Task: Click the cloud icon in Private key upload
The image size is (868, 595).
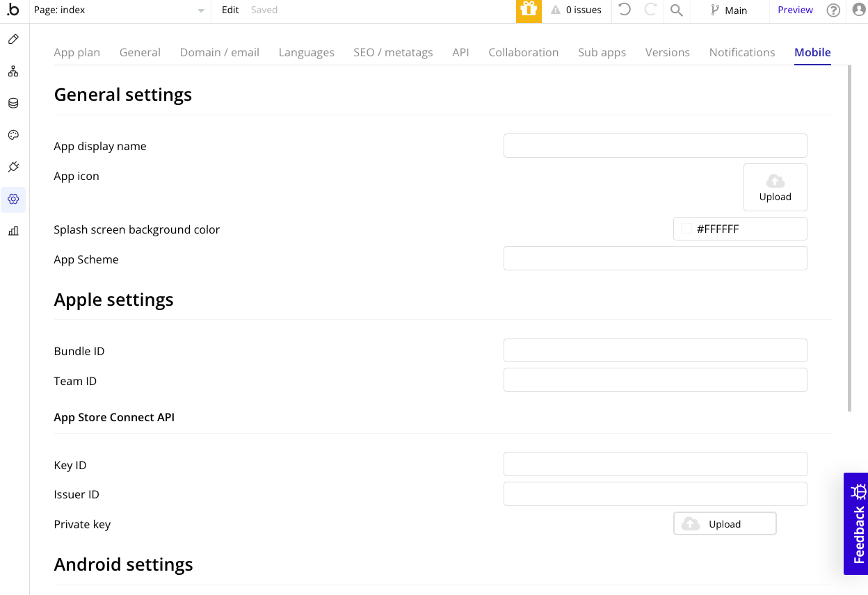Action: (691, 524)
